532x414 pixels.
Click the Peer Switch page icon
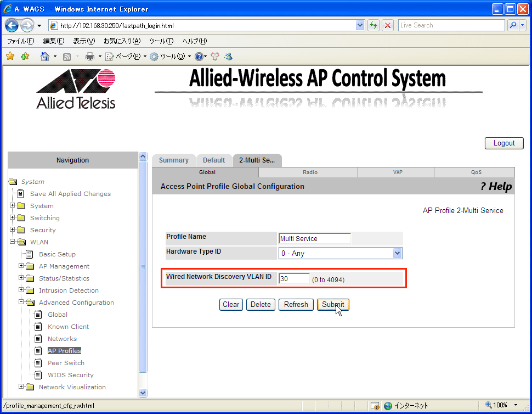38,363
